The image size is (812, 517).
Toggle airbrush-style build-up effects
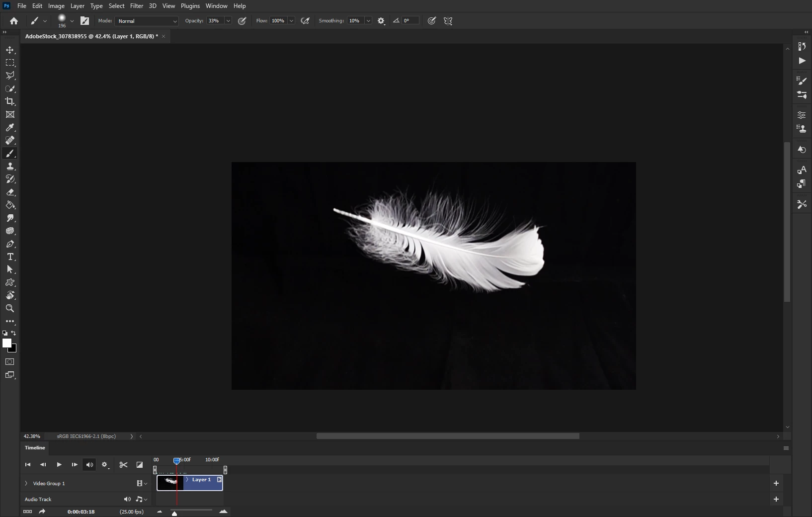point(305,21)
